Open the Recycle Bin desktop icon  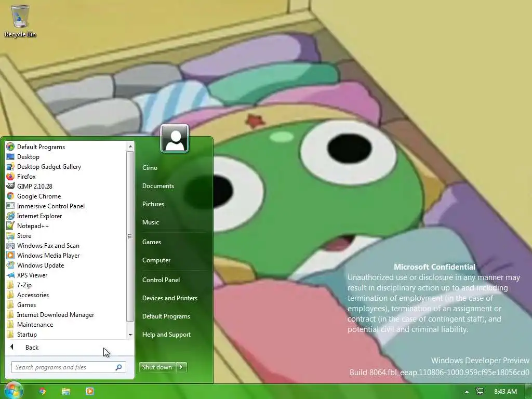click(20, 21)
